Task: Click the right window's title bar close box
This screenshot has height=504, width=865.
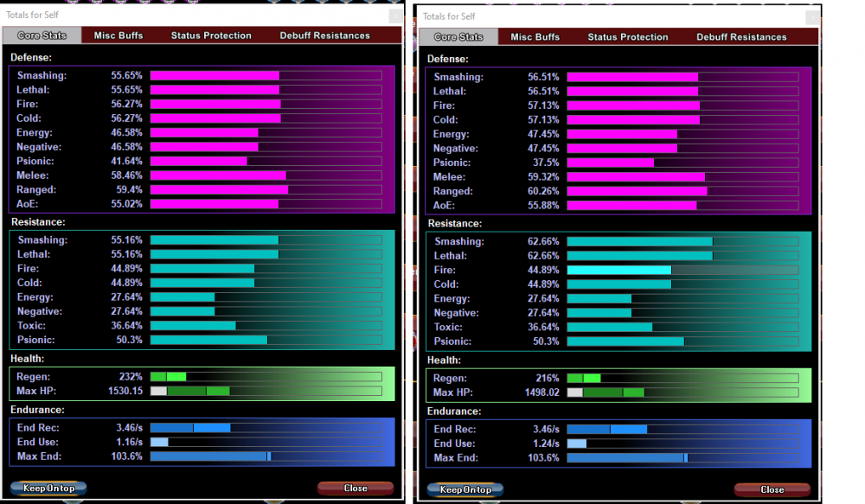Action: coord(812,16)
